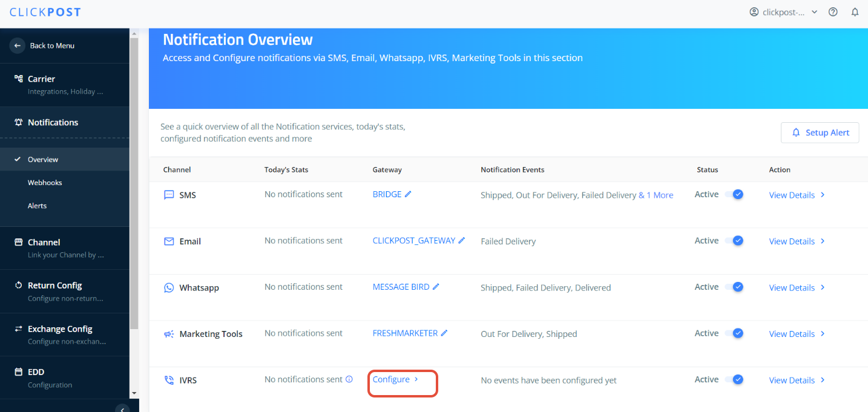Collapse the sidebar with the chevron button
868x412 pixels.
point(122,410)
